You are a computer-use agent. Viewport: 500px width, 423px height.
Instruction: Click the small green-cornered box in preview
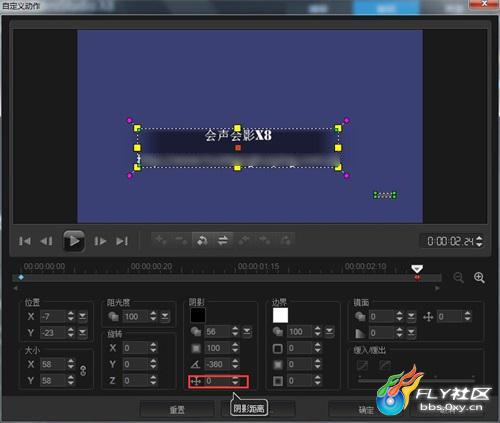tap(385, 195)
